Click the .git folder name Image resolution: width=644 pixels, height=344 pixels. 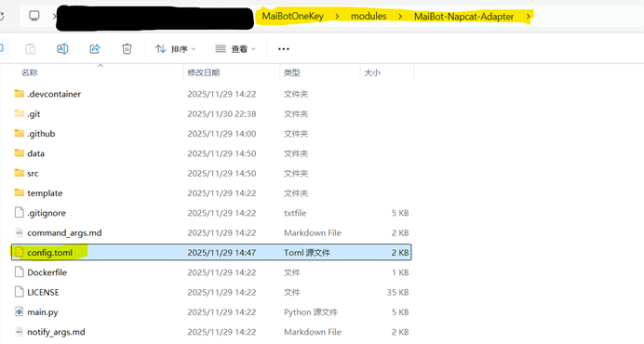(34, 113)
